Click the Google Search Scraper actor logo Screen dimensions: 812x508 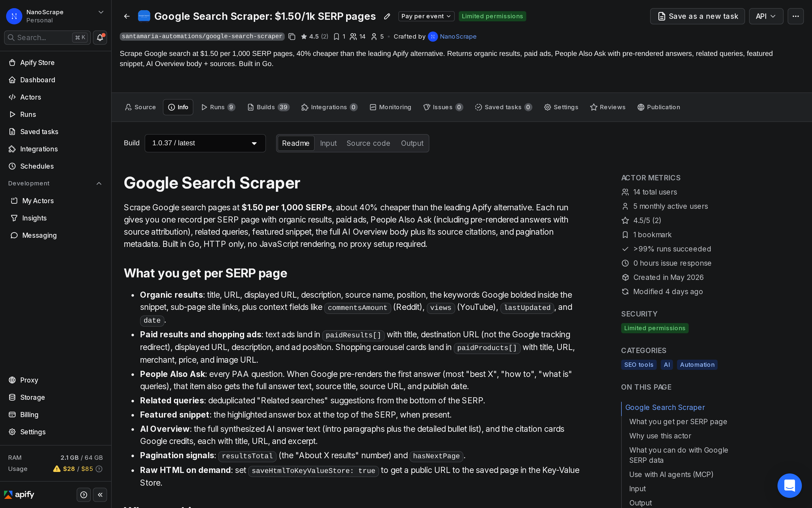pos(144,16)
